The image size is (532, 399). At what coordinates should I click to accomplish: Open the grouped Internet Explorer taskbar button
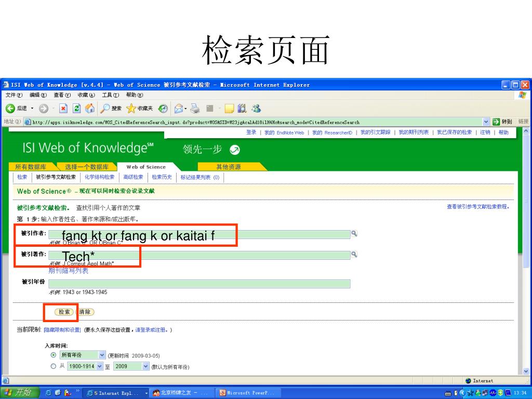coord(115,393)
